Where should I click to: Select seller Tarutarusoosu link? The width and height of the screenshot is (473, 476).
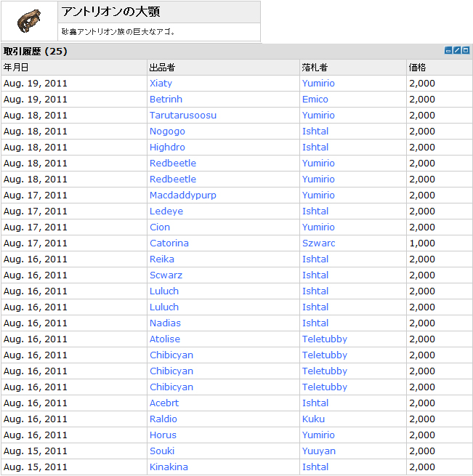coord(182,115)
